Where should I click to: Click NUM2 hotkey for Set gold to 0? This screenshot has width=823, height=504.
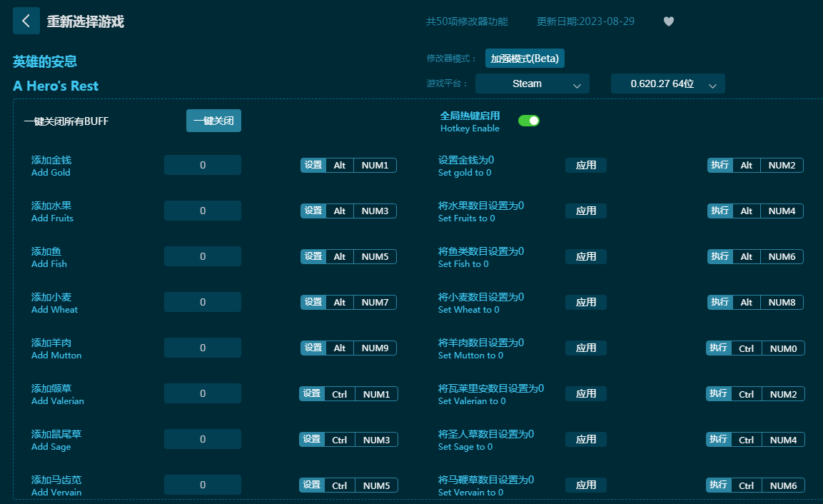click(x=782, y=166)
